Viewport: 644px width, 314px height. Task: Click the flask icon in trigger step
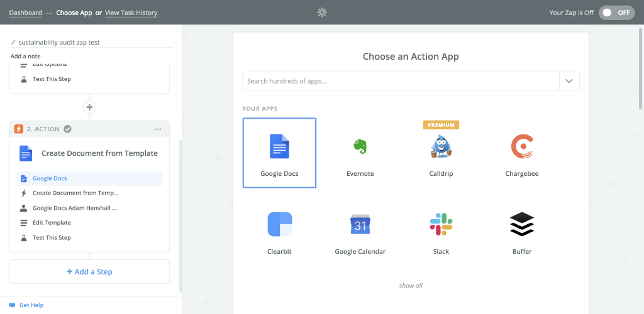point(23,79)
